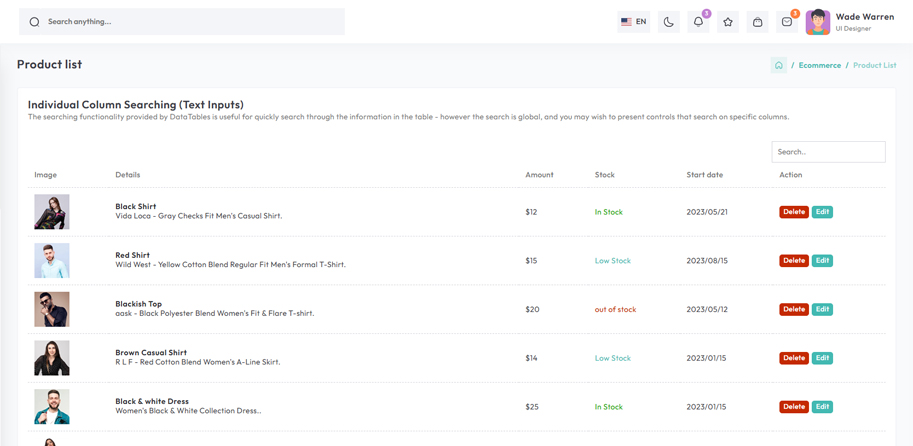Click the Ecommerce breadcrumb link
This screenshot has width=913, height=446.
[x=819, y=65]
